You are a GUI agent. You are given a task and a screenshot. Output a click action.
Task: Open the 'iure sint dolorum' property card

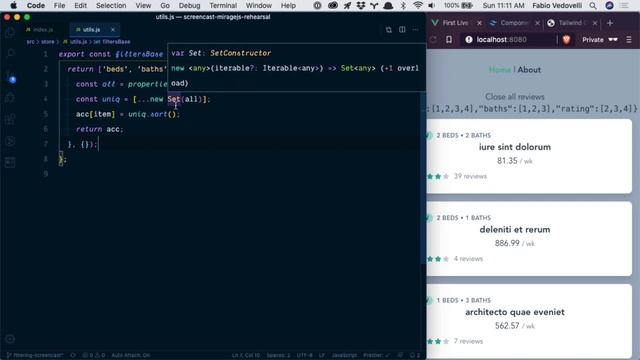(529, 156)
